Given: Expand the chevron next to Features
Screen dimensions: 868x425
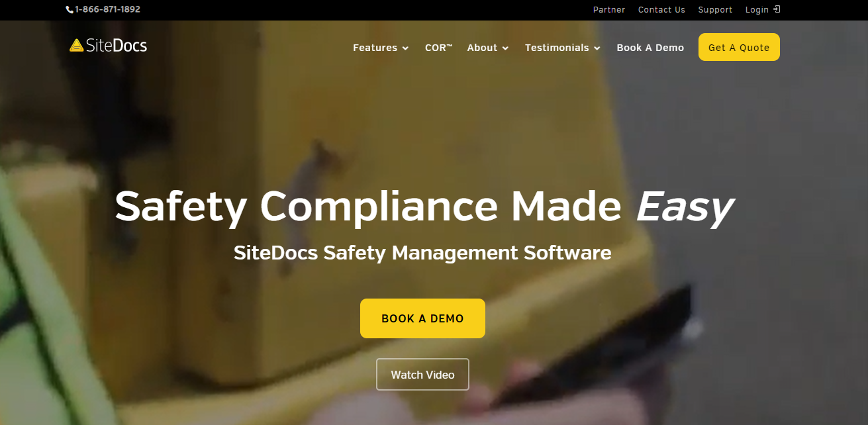Looking at the screenshot, I should pos(405,48).
